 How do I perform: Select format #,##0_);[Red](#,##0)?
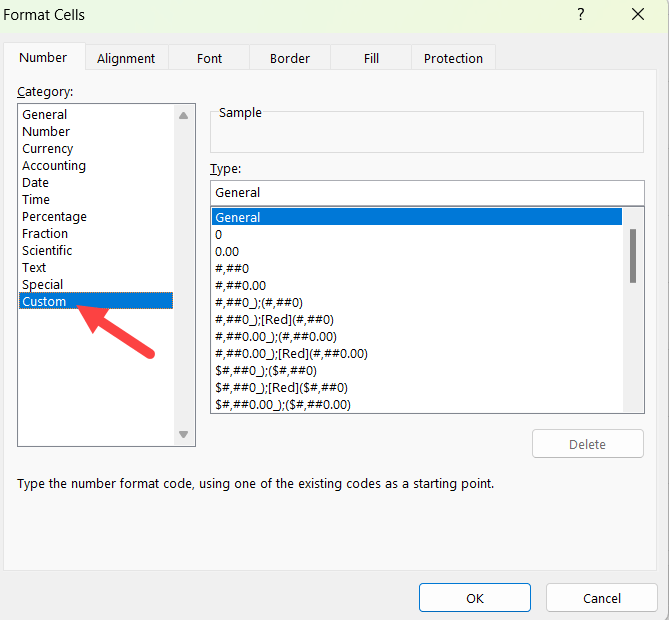click(417, 320)
